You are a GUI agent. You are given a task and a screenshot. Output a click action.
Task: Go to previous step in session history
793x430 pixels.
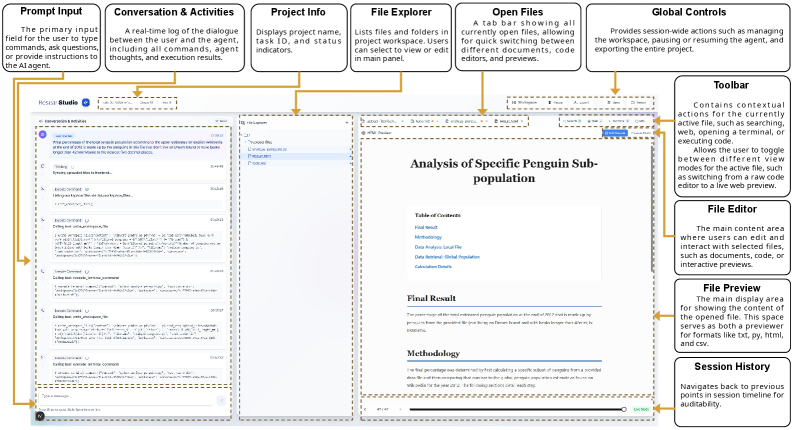point(366,409)
